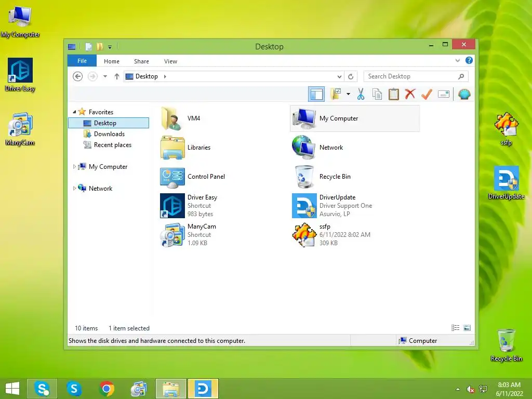532x399 pixels.
Task: Go back with the Back arrow
Action: [78, 77]
